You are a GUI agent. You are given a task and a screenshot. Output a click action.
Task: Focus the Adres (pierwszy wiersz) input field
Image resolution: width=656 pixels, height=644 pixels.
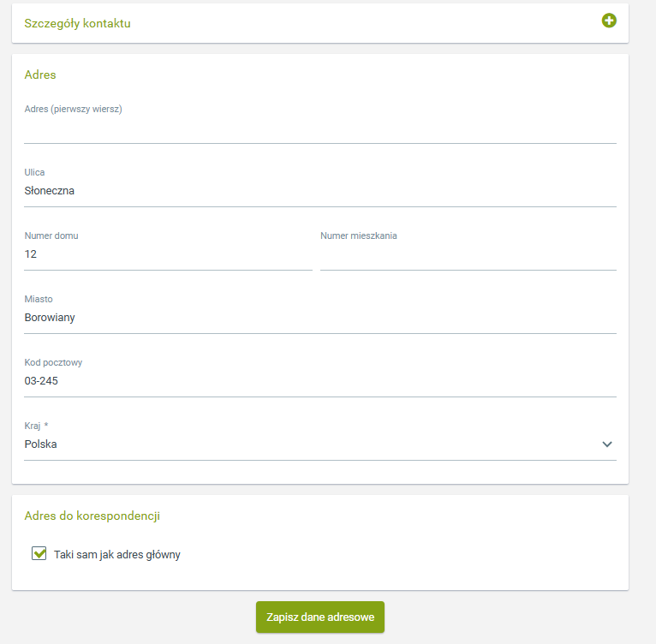pos(319,130)
